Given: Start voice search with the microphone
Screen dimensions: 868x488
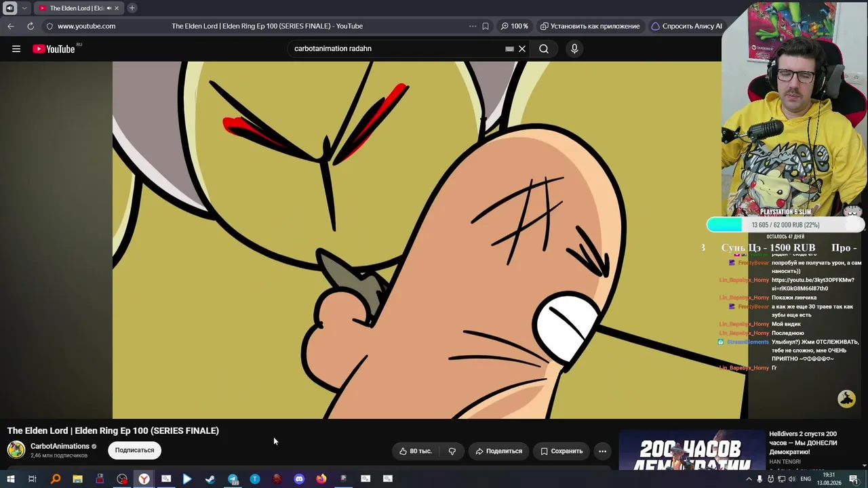Looking at the screenshot, I should pyautogui.click(x=574, y=49).
